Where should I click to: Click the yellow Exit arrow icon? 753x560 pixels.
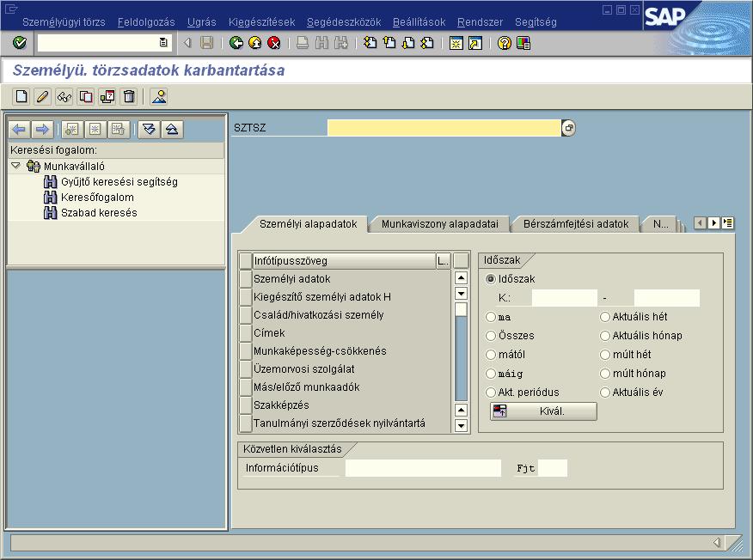(x=255, y=43)
